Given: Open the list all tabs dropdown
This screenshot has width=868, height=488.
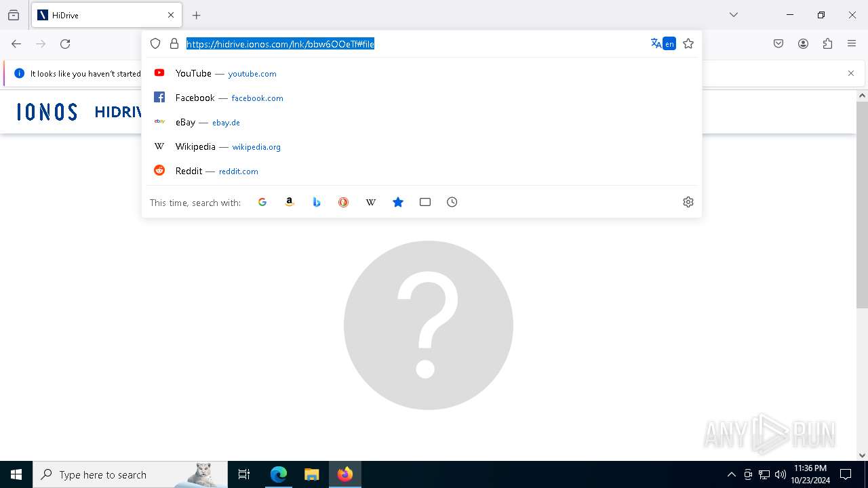Looking at the screenshot, I should [734, 15].
